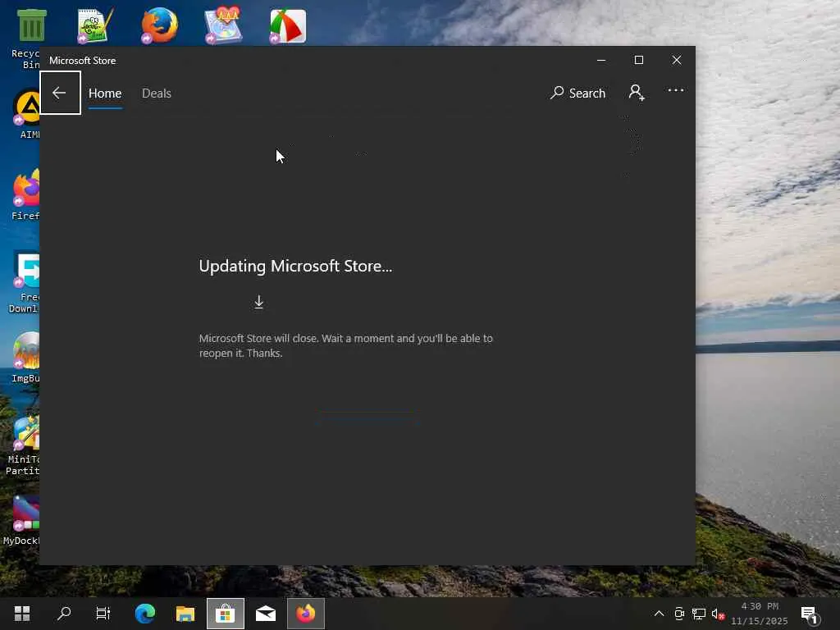Image resolution: width=840 pixels, height=630 pixels.
Task: Select the red-green fan desktop shortcut
Action: pos(288,25)
